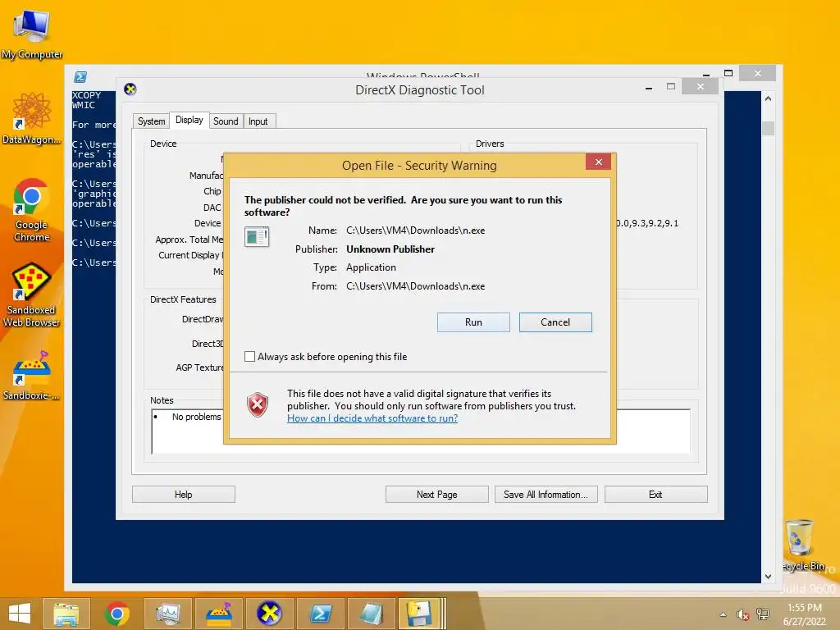Tick Always ask before opening this file
This screenshot has height=630, width=840.
tap(249, 356)
